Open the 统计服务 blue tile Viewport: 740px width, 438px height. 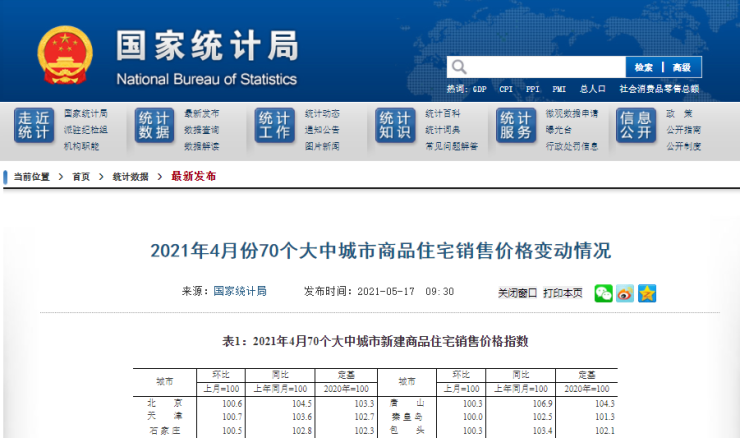point(515,125)
